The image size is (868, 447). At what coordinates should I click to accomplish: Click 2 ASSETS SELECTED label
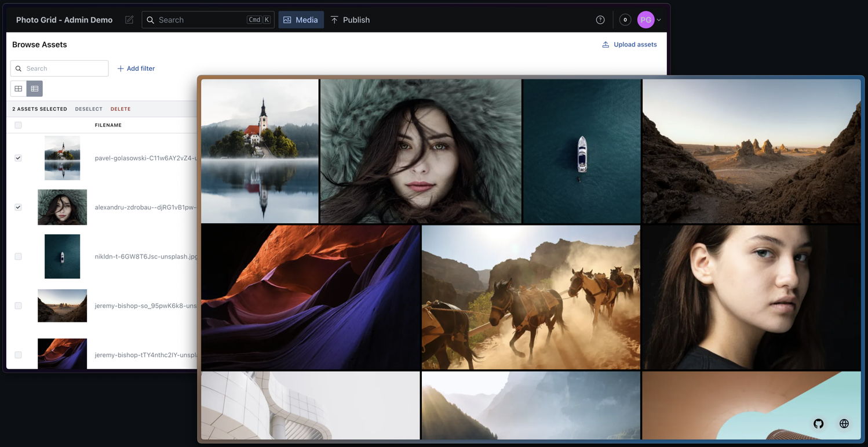(x=40, y=109)
